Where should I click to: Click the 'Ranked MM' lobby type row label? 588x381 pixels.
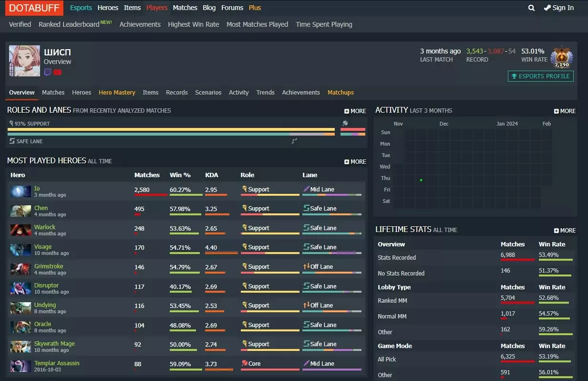pos(393,301)
